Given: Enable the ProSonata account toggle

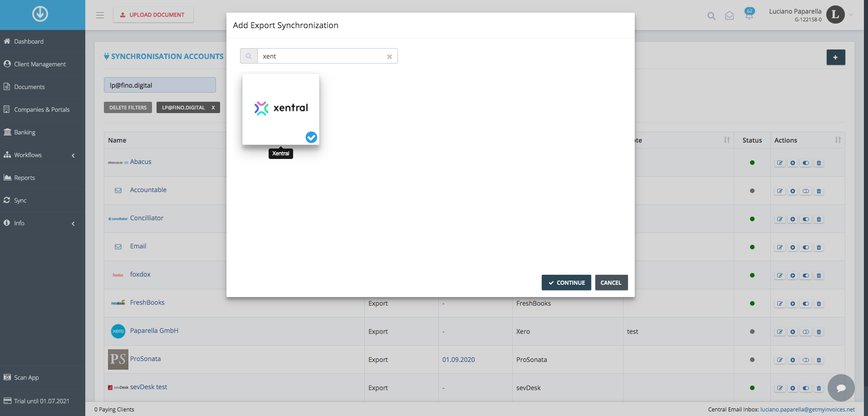Looking at the screenshot, I should point(806,360).
